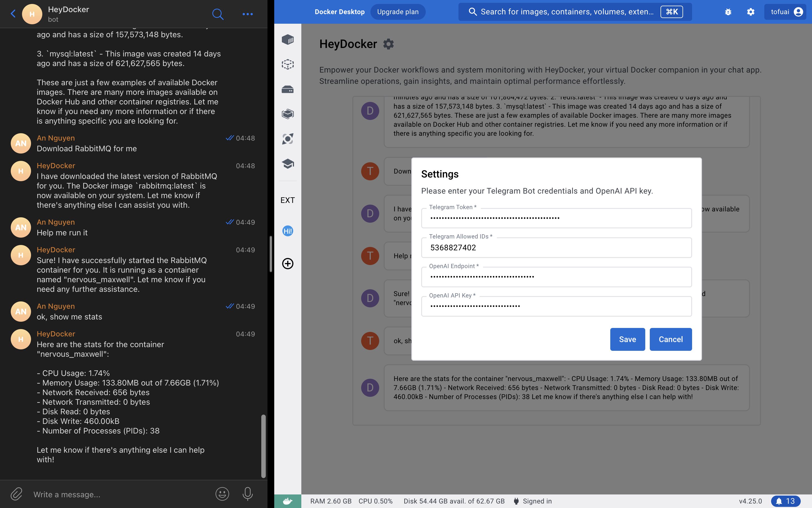Screen dimensions: 812x508
Task: Open the three-dot chat options menu
Action: pos(247,14)
